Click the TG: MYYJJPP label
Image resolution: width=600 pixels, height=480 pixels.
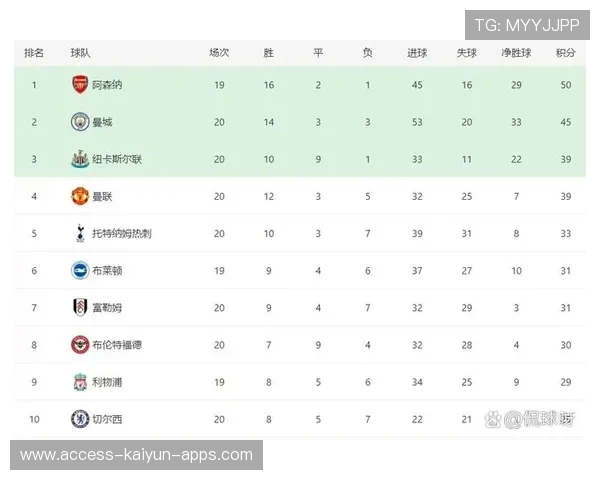[x=527, y=25]
